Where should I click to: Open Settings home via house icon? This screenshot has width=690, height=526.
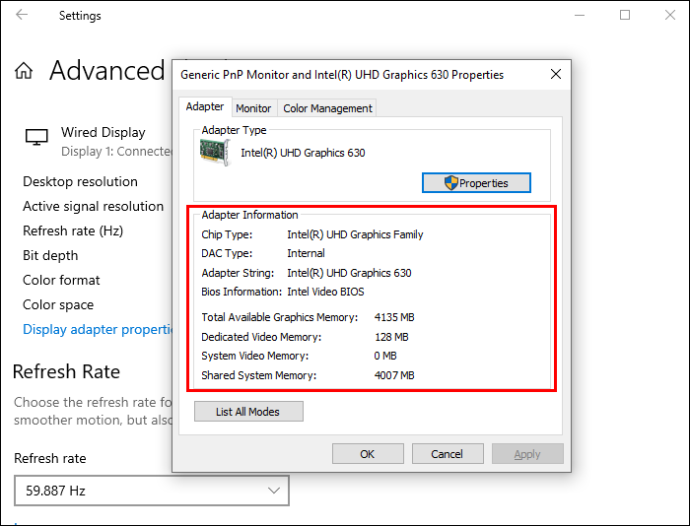tap(24, 71)
